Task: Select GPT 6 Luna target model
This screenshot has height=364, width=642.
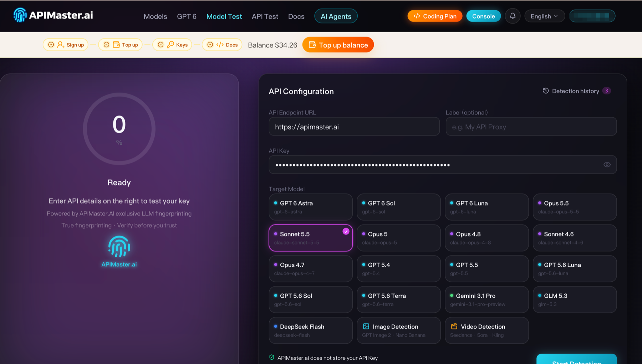Action: 487,207
